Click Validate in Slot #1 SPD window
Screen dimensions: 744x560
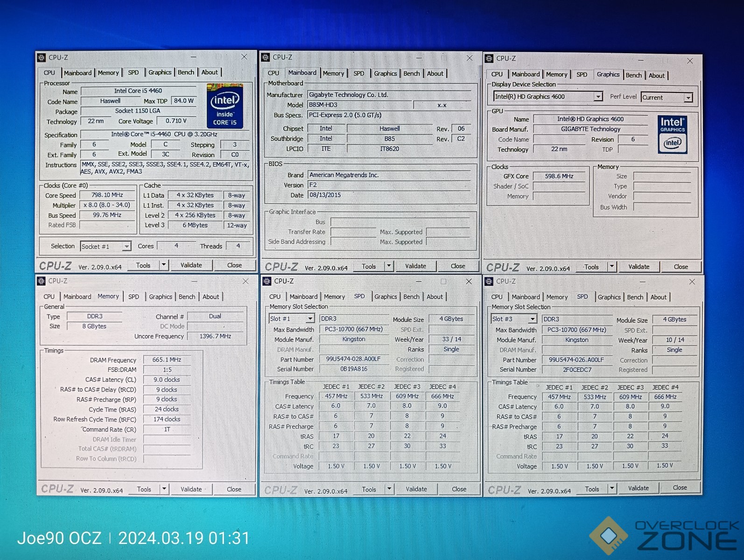[416, 489]
